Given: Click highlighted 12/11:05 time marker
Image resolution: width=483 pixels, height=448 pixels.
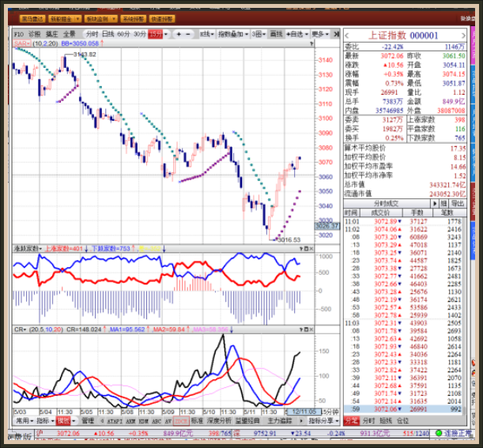Looking at the screenshot, I should (304, 412).
